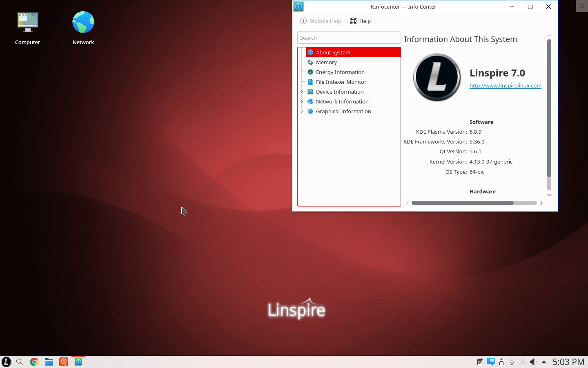Viewport: 588px width, 368px height.
Task: Open the notifications tray icon
Action: pyautogui.click(x=491, y=362)
